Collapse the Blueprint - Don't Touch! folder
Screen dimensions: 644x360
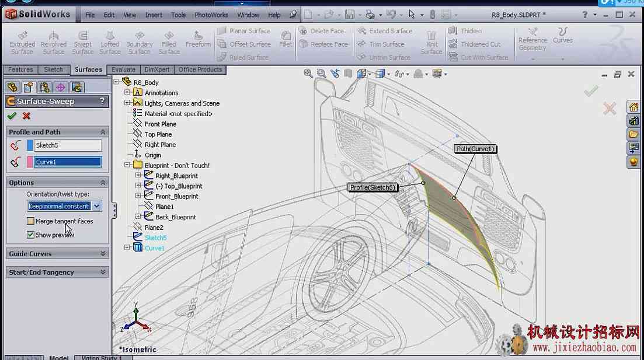(x=127, y=165)
